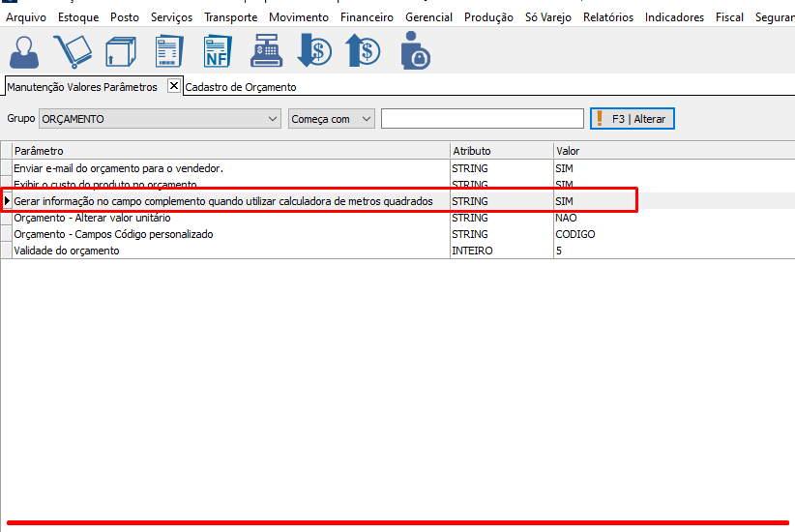Open the cash register icon
Image resolution: width=795 pixels, height=532 pixels.
pyautogui.click(x=266, y=51)
